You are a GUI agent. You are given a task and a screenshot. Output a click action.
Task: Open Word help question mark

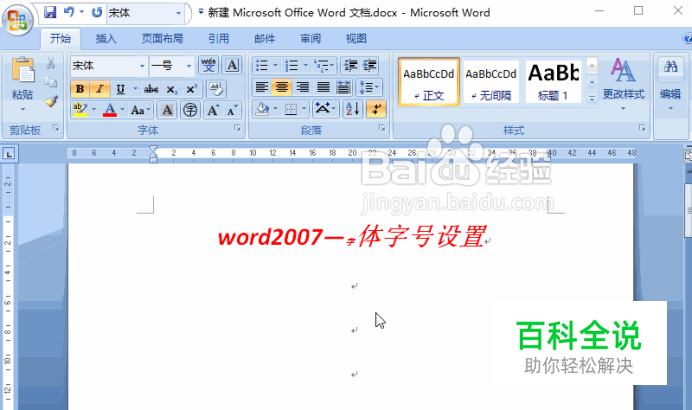(x=688, y=38)
